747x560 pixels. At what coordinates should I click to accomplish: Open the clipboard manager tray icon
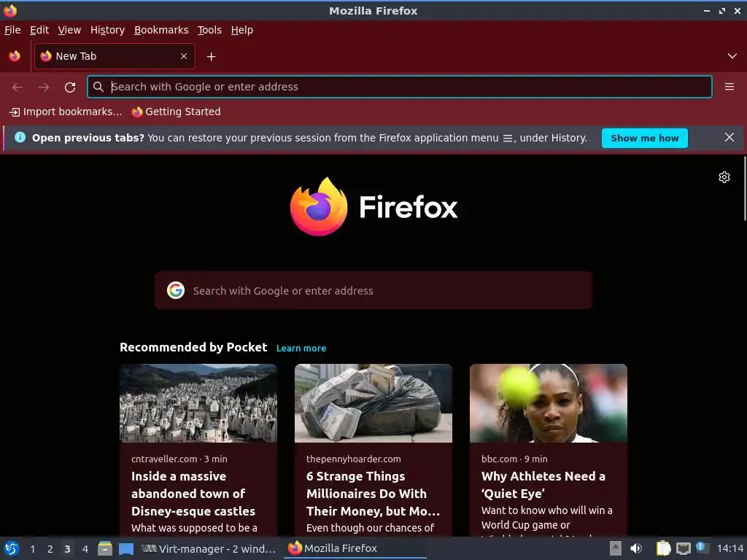tap(663, 548)
